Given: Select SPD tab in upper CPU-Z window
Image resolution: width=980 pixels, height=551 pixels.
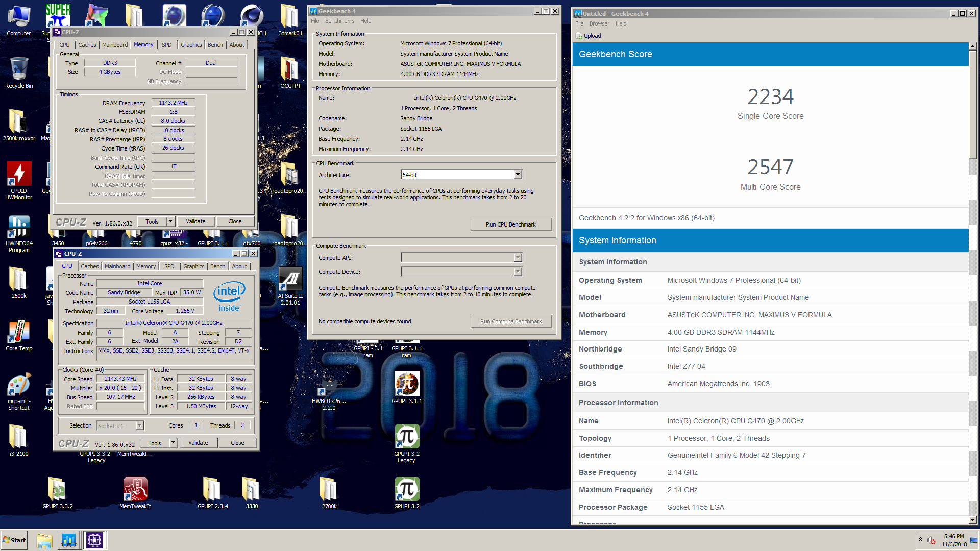Looking at the screenshot, I should point(166,45).
